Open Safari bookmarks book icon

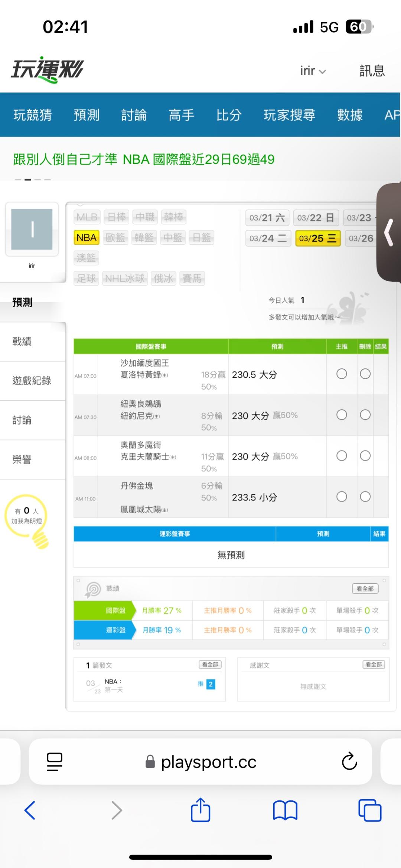tap(285, 810)
